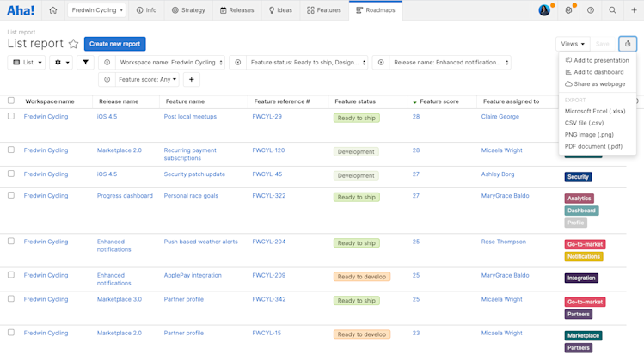Check the FWCYL-15 Partner profile row

(11, 333)
